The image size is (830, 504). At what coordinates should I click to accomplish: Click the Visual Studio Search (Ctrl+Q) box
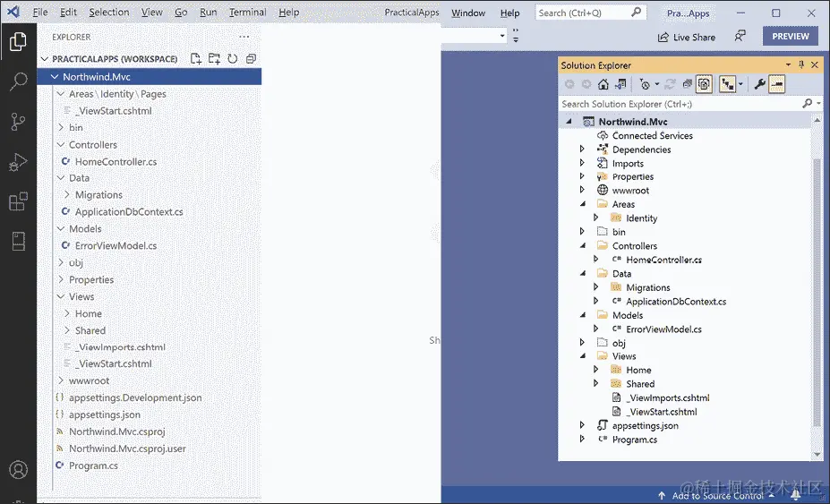pyautogui.click(x=591, y=13)
